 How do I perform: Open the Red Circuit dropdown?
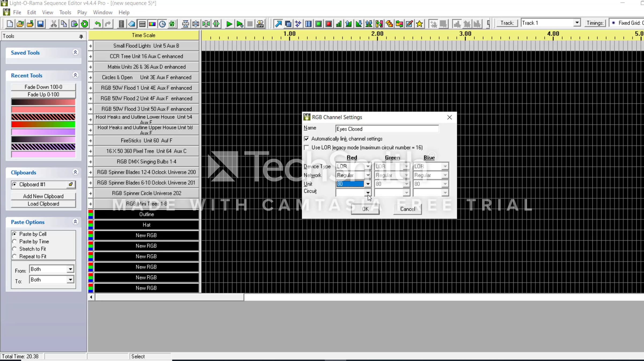(368, 192)
